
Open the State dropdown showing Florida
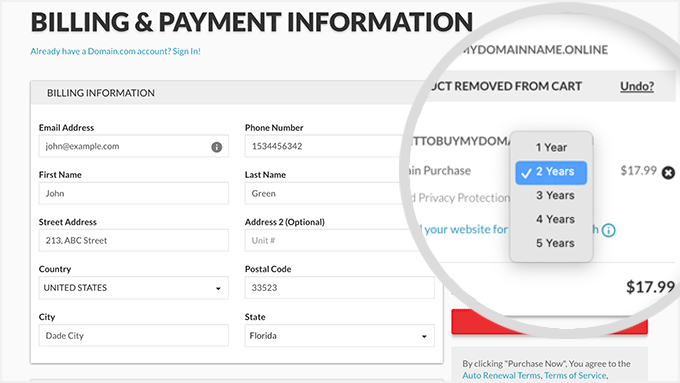point(340,336)
